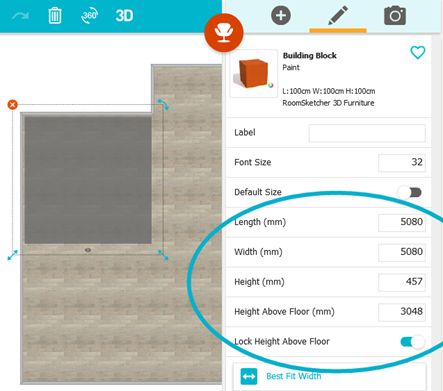Open the 360 view icon
Viewport: 443px width, 391px height.
(x=90, y=16)
